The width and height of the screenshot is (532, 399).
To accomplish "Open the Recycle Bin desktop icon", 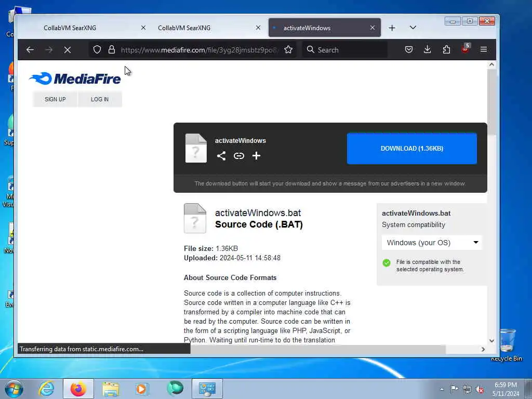I will (x=507, y=344).
